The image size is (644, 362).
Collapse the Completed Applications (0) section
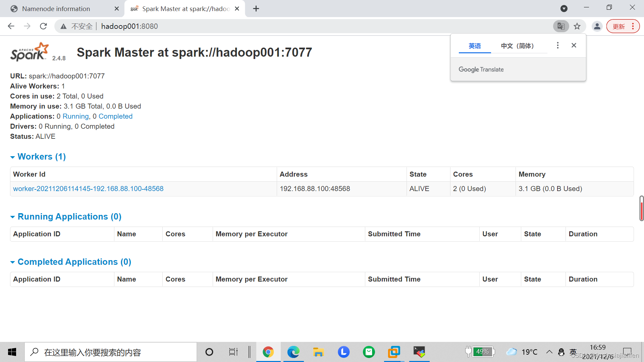[x=70, y=262]
